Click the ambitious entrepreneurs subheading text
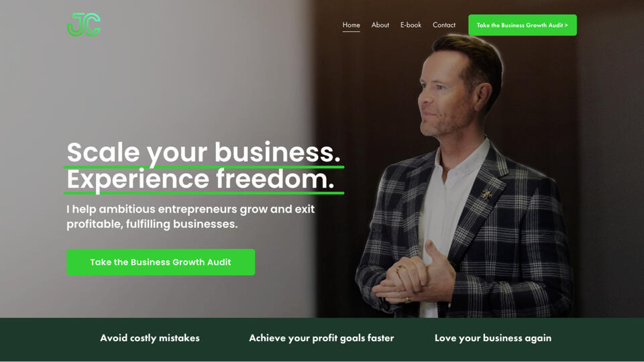Image resolution: width=644 pixels, height=362 pixels. pyautogui.click(x=191, y=217)
